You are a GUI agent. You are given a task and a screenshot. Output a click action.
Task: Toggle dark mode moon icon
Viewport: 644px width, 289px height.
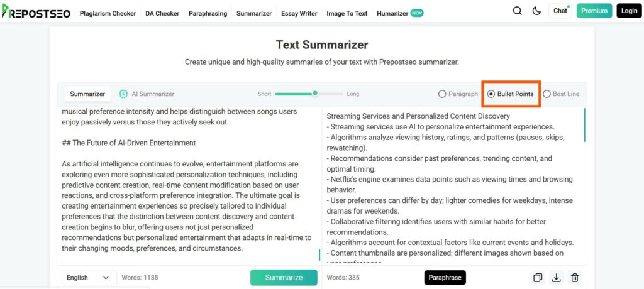(537, 11)
